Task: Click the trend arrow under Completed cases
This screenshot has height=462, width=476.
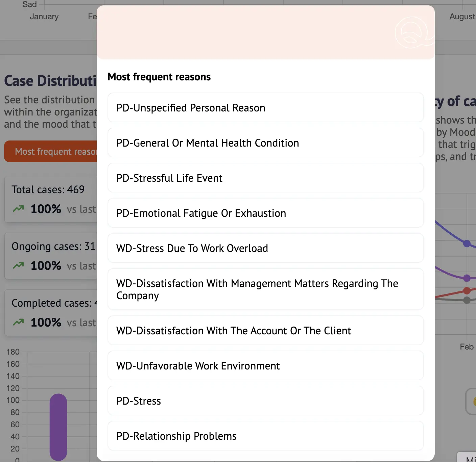Action: point(18,323)
